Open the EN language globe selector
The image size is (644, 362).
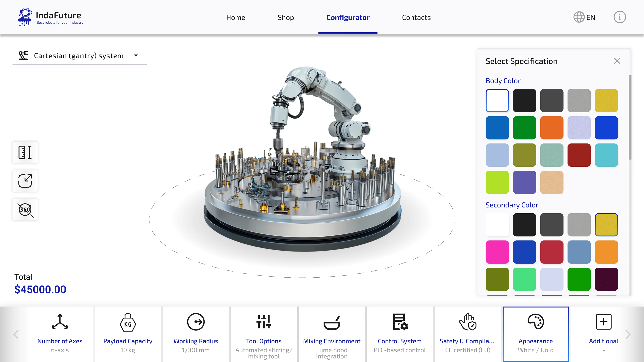(584, 17)
